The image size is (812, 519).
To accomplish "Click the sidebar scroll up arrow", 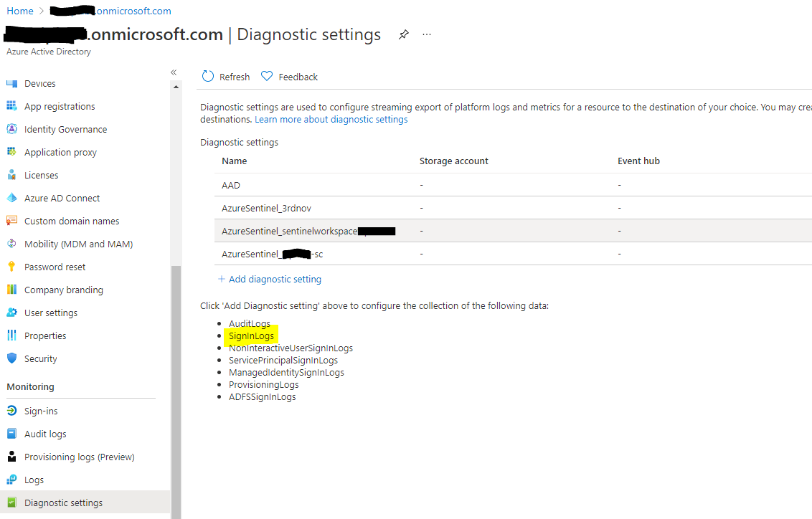I will (x=176, y=87).
